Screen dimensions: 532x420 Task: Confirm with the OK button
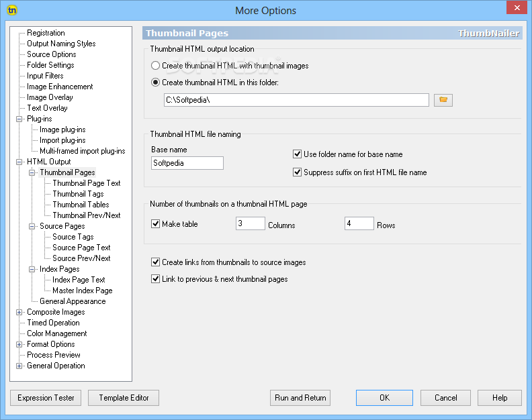(384, 398)
